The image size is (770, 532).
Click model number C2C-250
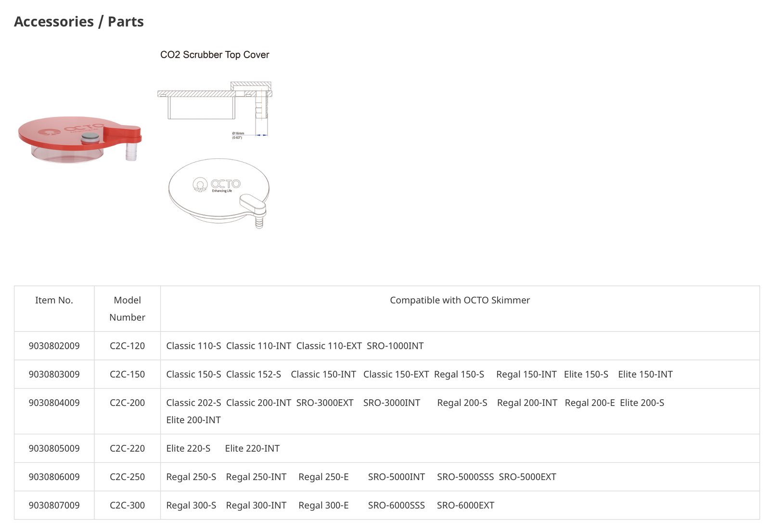point(127,477)
